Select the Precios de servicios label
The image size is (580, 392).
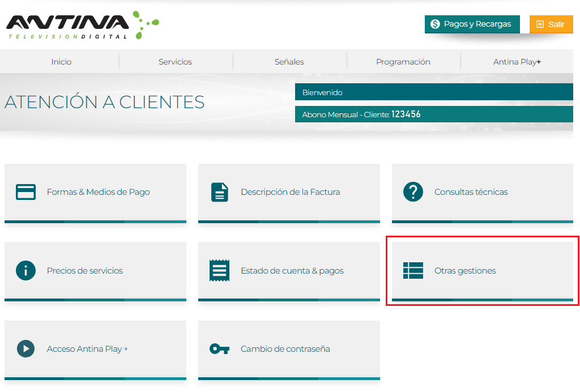84,271
